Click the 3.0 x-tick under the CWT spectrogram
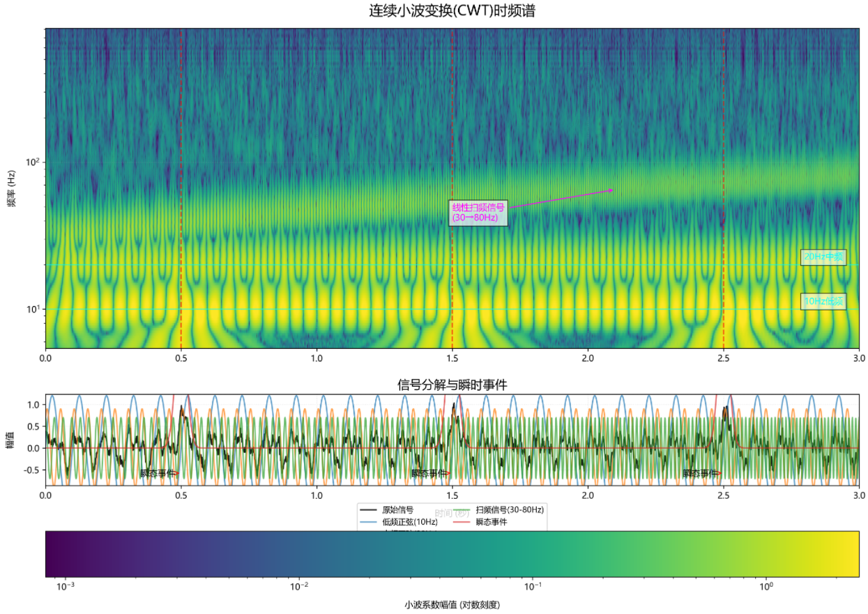 click(859, 358)
